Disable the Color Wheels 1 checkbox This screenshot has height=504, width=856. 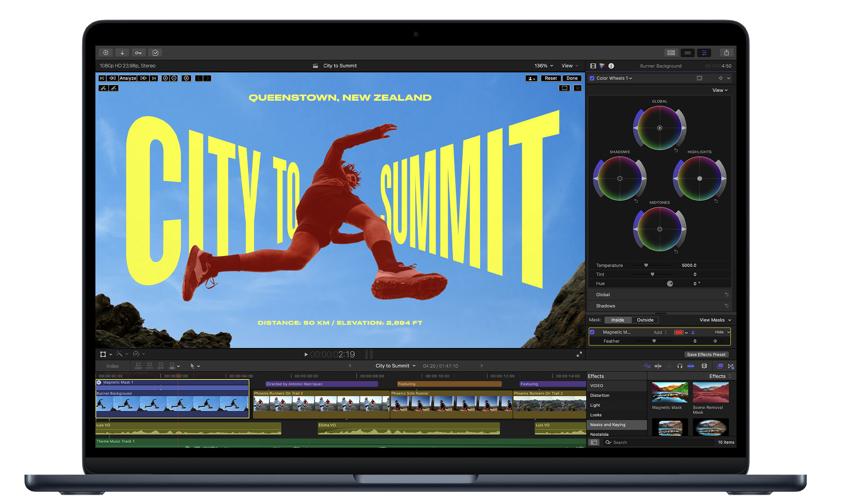click(x=592, y=79)
